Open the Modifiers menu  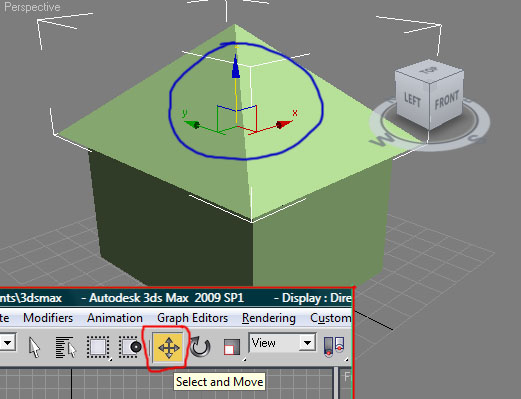point(48,318)
